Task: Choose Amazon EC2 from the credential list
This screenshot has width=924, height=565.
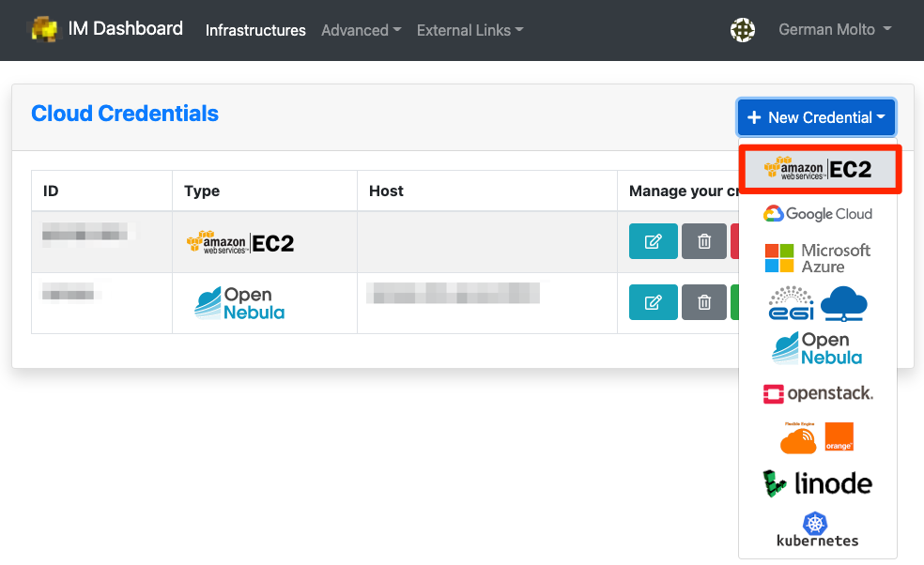Action: [x=820, y=170]
